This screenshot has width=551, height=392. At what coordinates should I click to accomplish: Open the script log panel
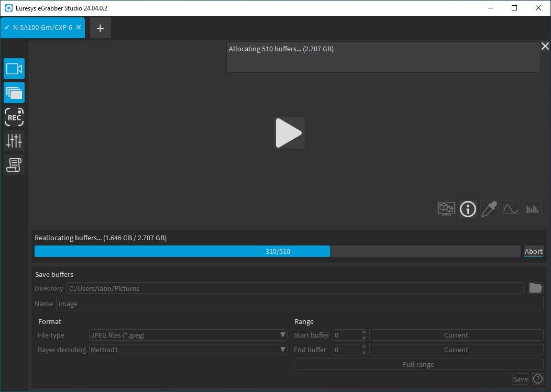coord(14,165)
